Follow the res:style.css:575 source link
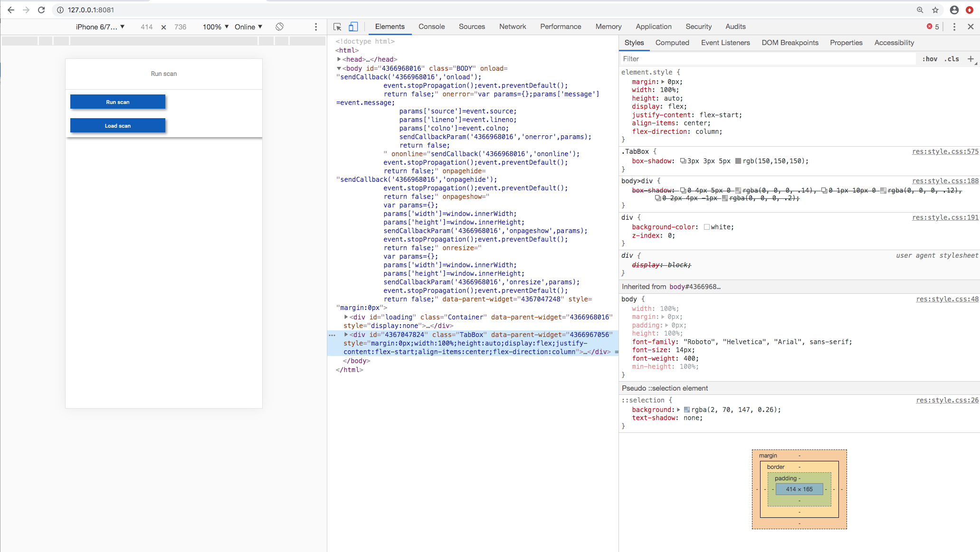Viewport: 980px width, 552px height. [x=945, y=151]
